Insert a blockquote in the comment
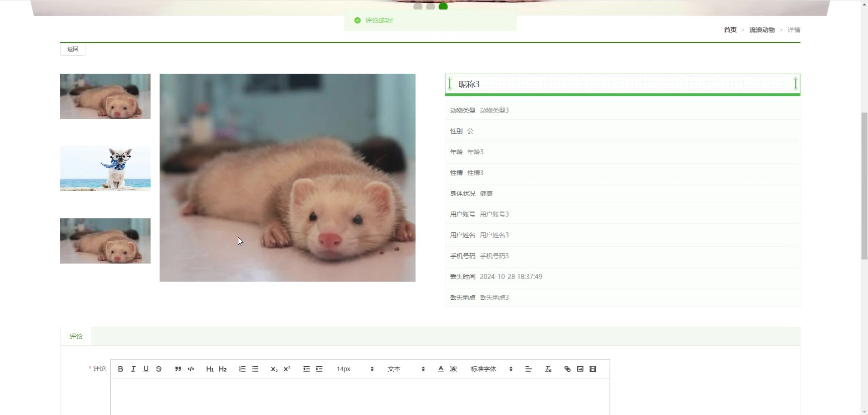The width and height of the screenshot is (868, 415). click(x=178, y=369)
